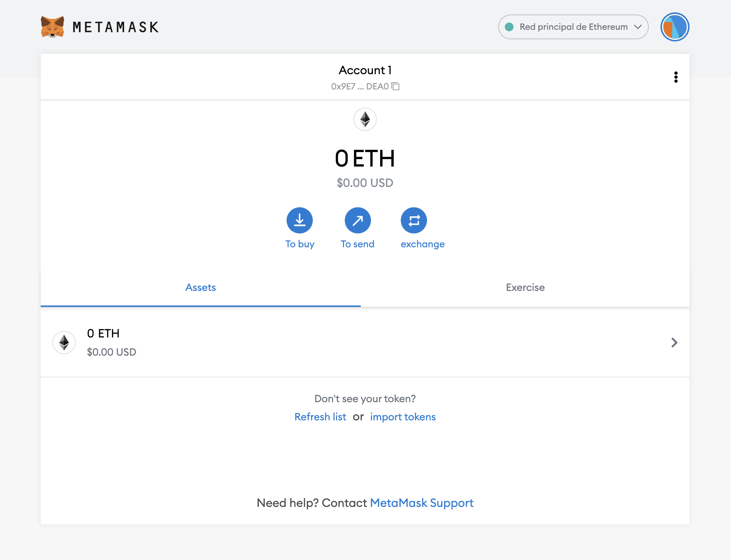The image size is (731, 560).
Task: Open the MetaMask Support link
Action: point(422,503)
